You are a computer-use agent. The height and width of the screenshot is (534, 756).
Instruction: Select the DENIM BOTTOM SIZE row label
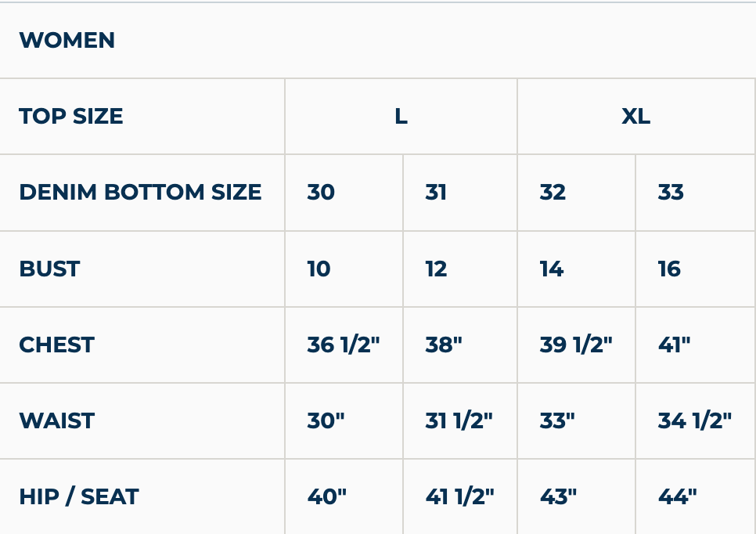[x=140, y=193]
